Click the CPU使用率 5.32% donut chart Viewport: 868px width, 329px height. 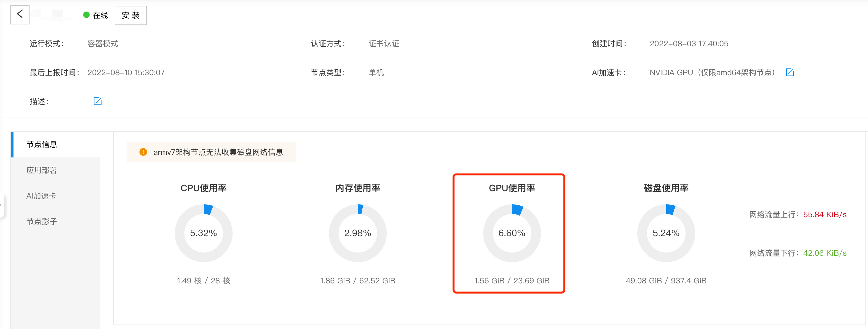point(204,233)
